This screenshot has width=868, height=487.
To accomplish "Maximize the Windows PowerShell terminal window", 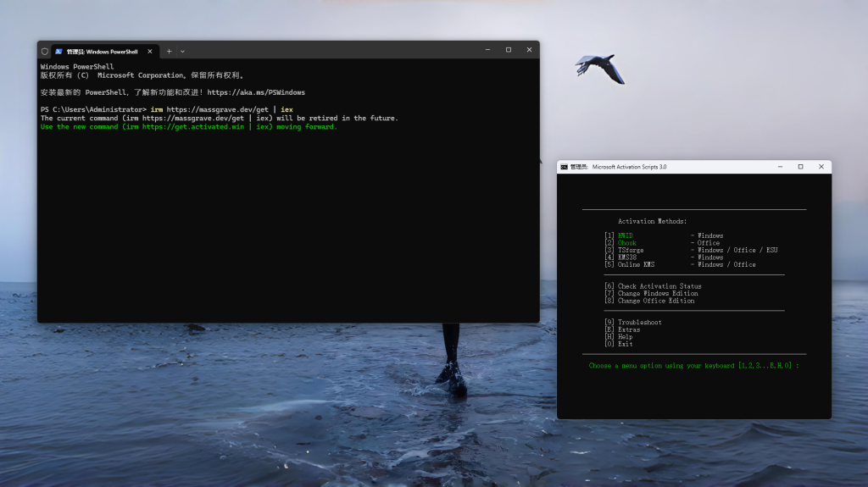I will (509, 50).
